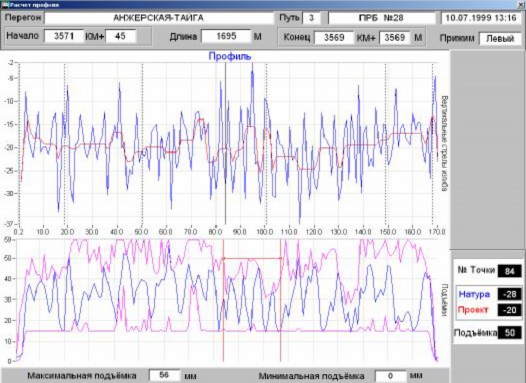Click the Натура value -28
The height and width of the screenshot is (383, 526).
[509, 294]
